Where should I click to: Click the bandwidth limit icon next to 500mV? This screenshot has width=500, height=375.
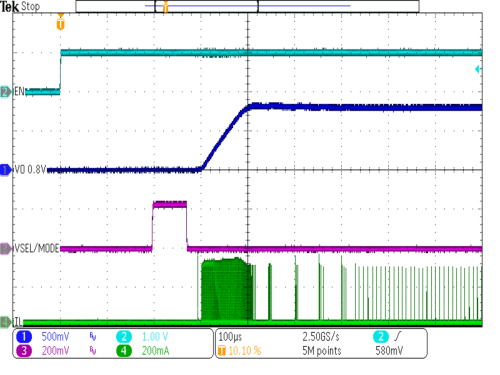coord(93,337)
